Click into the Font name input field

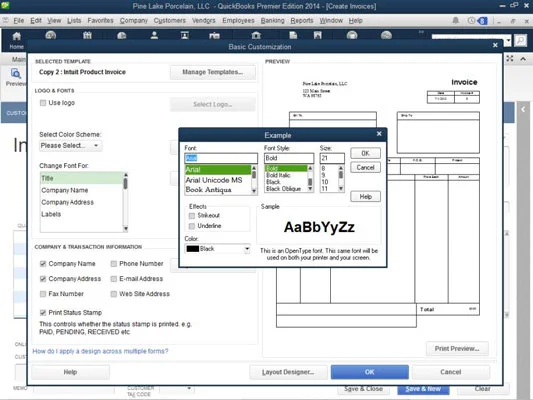[221, 158]
